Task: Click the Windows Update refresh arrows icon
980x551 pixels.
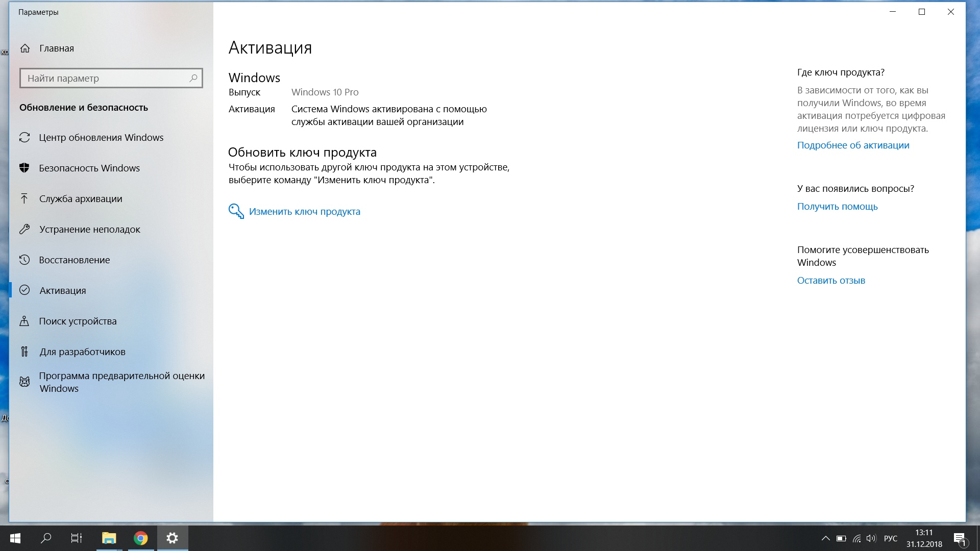Action: pos(24,137)
